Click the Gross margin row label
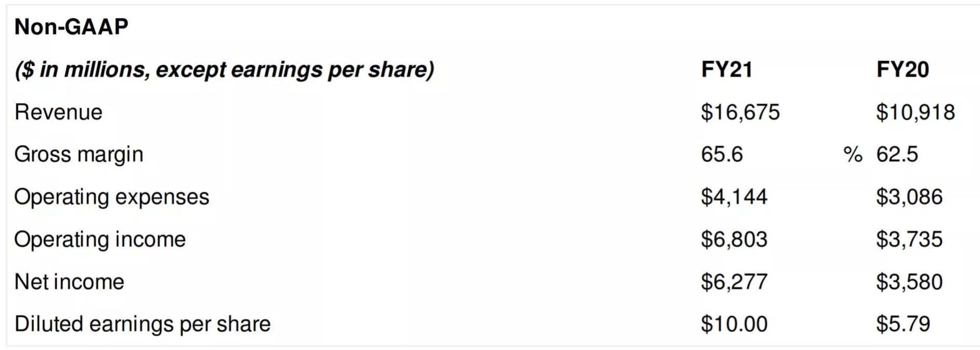The width and height of the screenshot is (980, 350). click(79, 155)
